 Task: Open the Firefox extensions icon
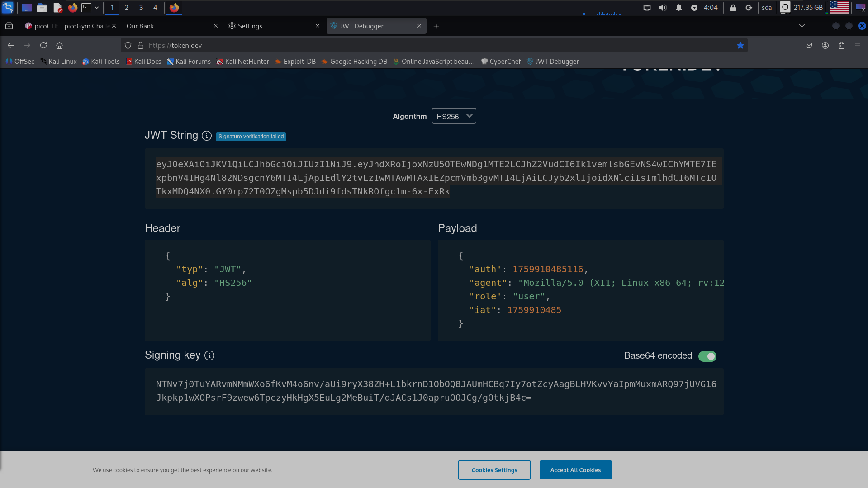click(x=841, y=45)
